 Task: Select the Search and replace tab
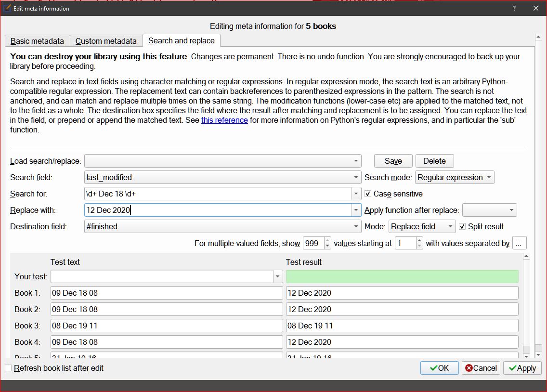click(x=182, y=40)
